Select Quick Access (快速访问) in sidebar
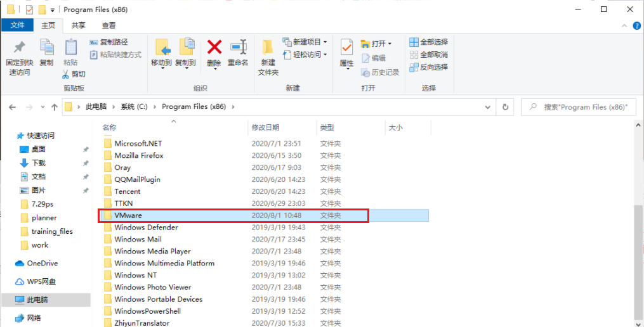Screen dimensions: 644x327 (36, 136)
